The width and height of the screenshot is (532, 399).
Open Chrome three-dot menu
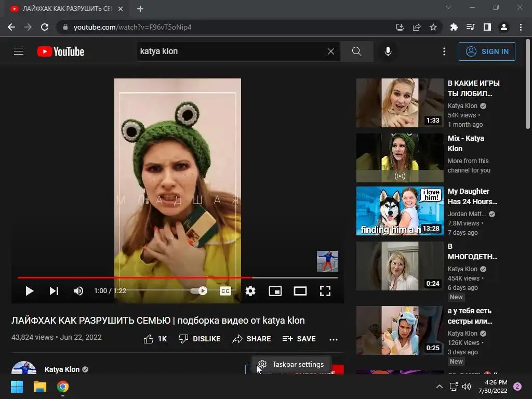[521, 27]
